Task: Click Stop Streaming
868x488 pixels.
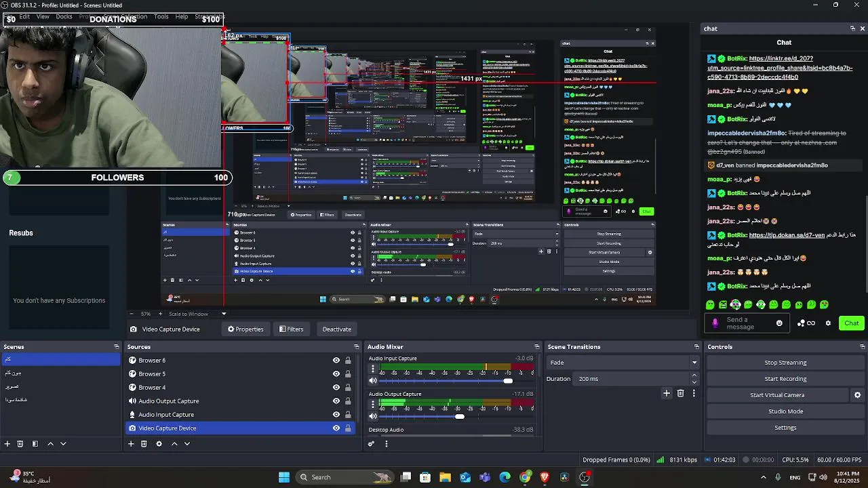Action: [785, 363]
